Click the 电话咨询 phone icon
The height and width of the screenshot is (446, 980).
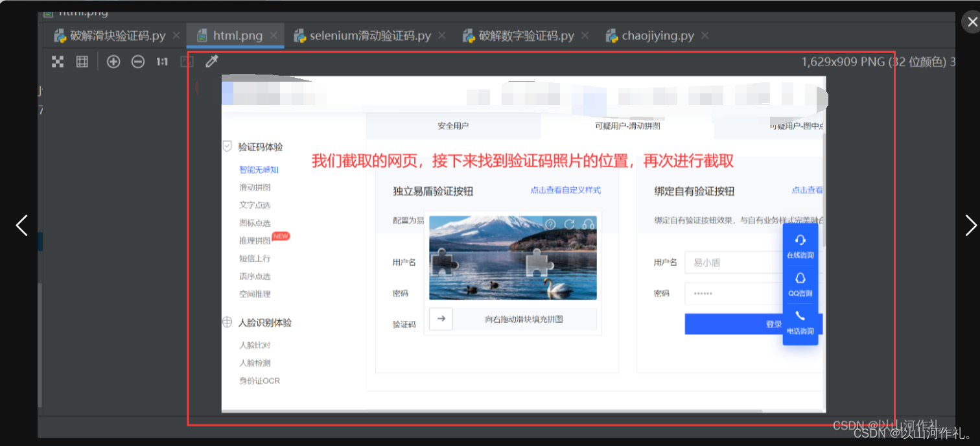[800, 316]
